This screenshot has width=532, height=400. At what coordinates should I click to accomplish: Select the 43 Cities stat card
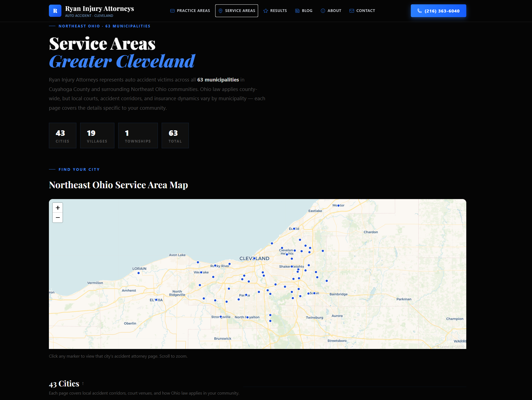coord(62,136)
